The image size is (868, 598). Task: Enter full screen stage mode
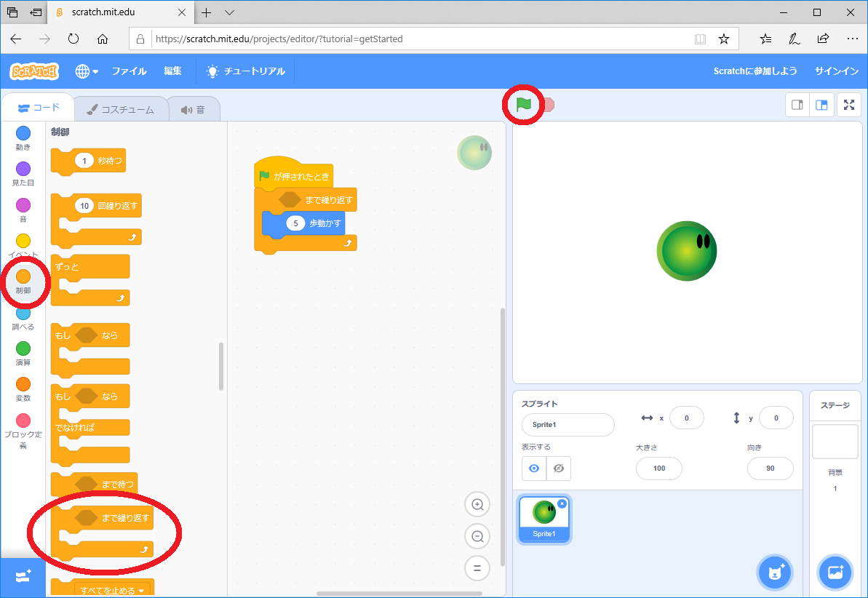tap(849, 105)
